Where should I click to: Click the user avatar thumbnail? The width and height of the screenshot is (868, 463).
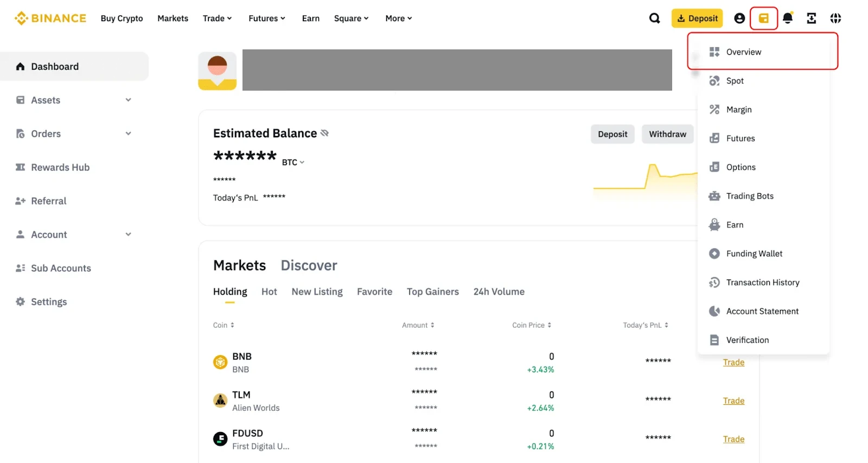pos(218,71)
